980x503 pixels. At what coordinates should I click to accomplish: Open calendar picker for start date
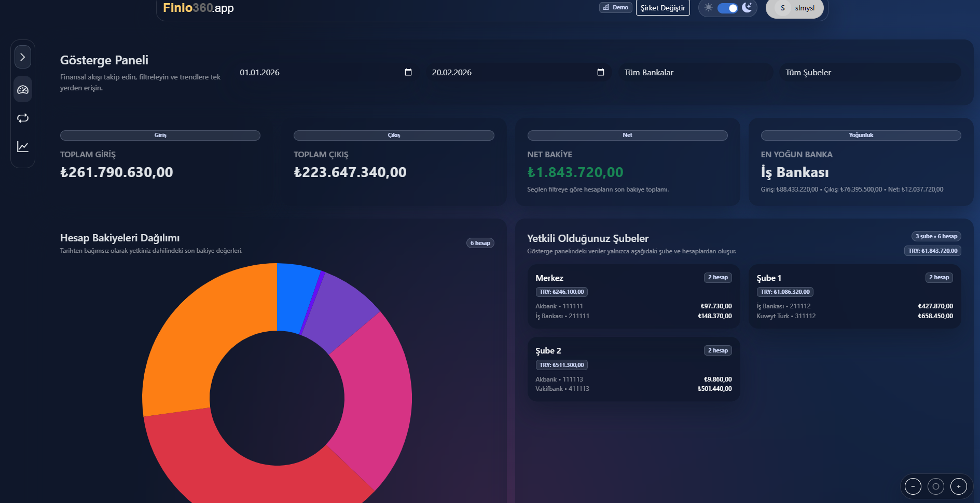click(408, 72)
